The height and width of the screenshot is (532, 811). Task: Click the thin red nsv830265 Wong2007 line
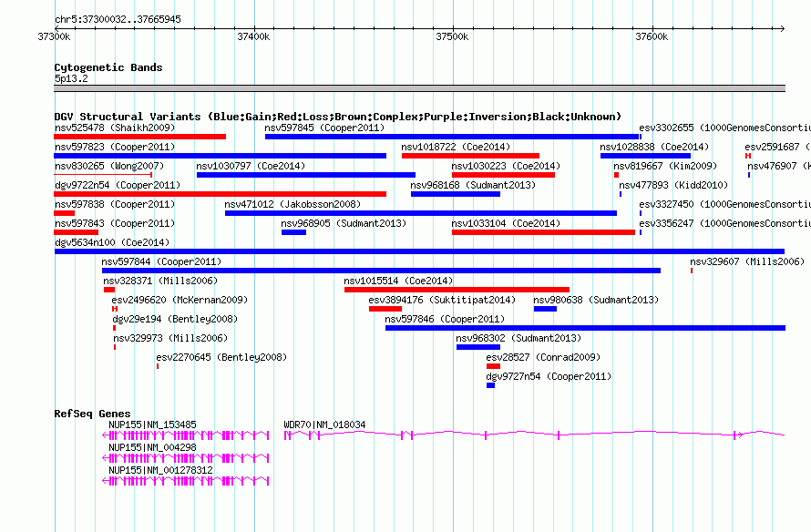(x=103, y=175)
